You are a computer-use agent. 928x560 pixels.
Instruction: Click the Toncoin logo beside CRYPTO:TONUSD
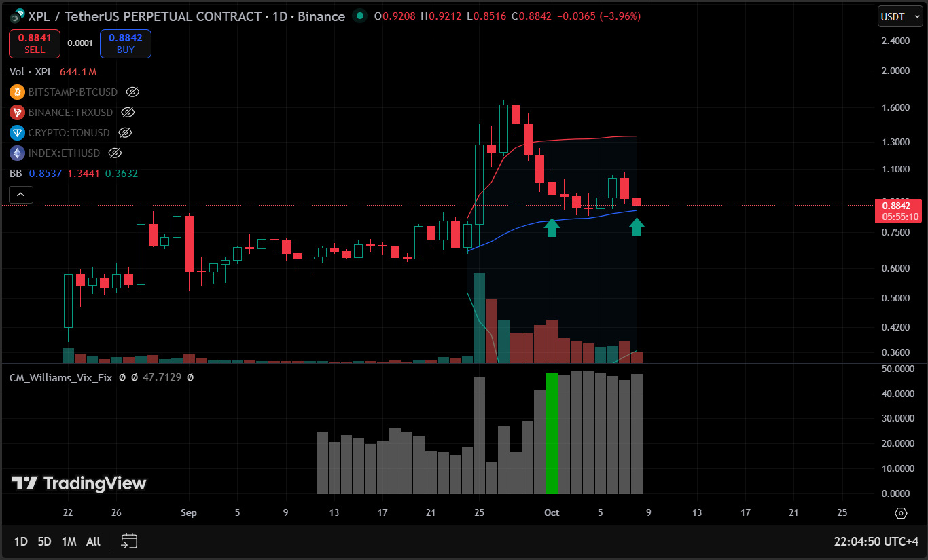click(17, 132)
